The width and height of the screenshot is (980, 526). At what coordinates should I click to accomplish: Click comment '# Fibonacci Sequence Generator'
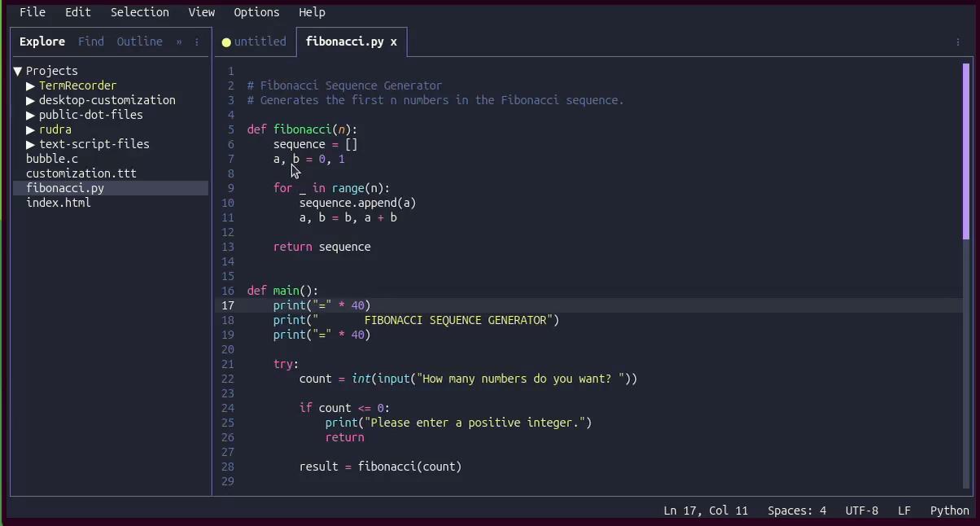point(345,85)
